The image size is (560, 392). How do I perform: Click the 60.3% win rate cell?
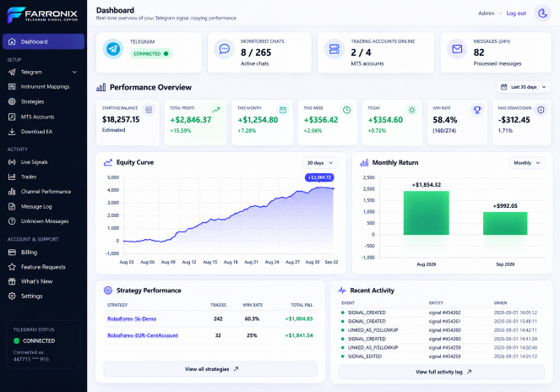[x=252, y=318]
